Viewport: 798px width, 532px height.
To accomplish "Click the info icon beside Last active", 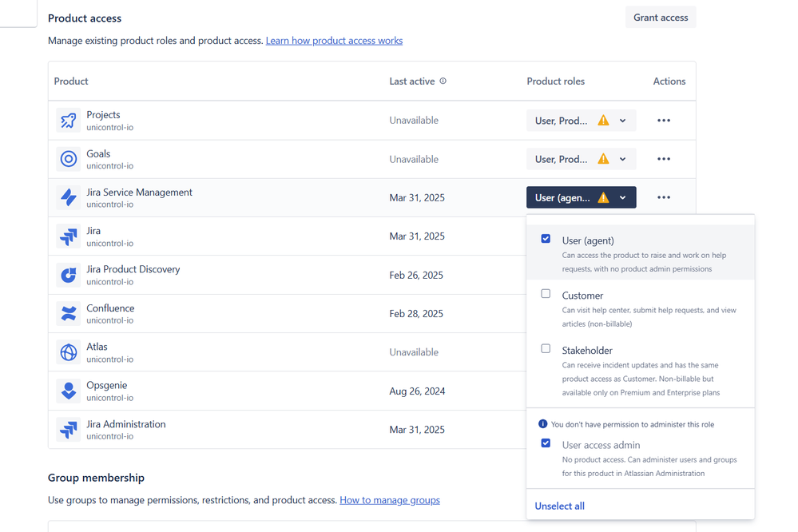I will pyautogui.click(x=443, y=81).
